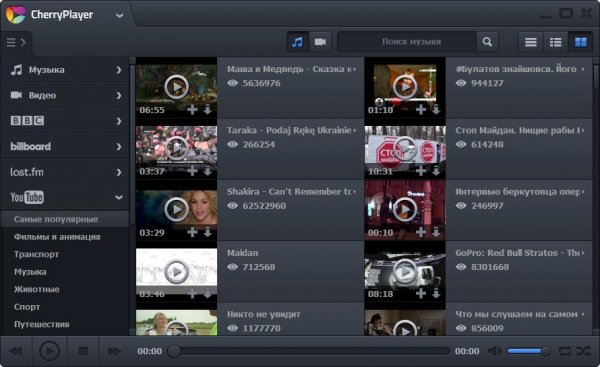Add #Булатов video to playlist

click(x=421, y=110)
